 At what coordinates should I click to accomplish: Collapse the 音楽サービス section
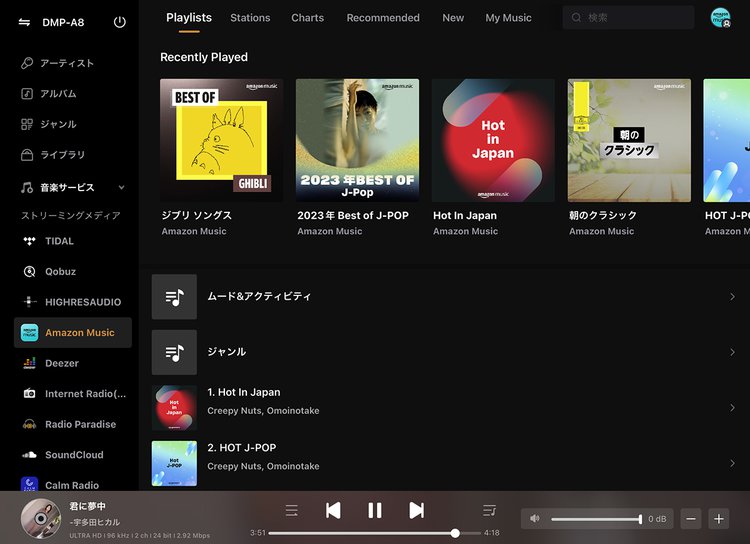(121, 188)
